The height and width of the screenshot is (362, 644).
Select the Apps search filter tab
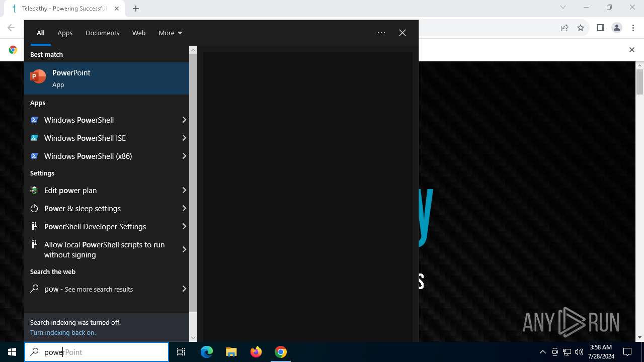click(65, 33)
